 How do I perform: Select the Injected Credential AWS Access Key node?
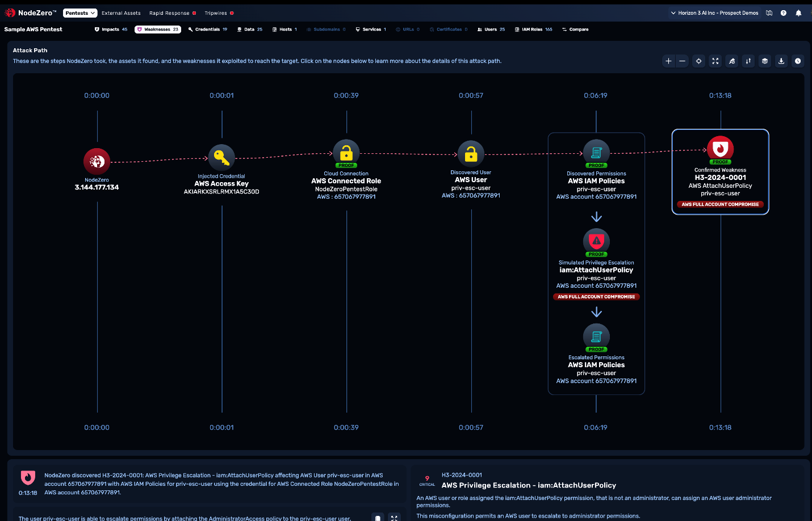[221, 157]
